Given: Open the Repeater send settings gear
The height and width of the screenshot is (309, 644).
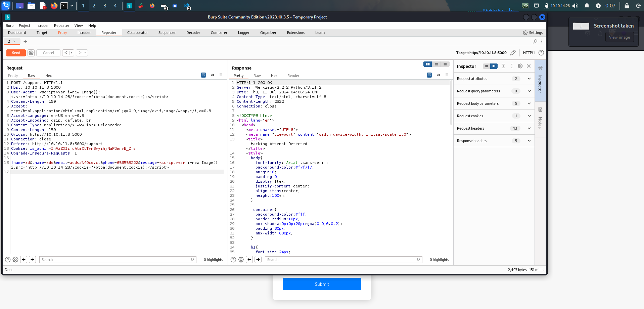Looking at the screenshot, I should [31, 53].
